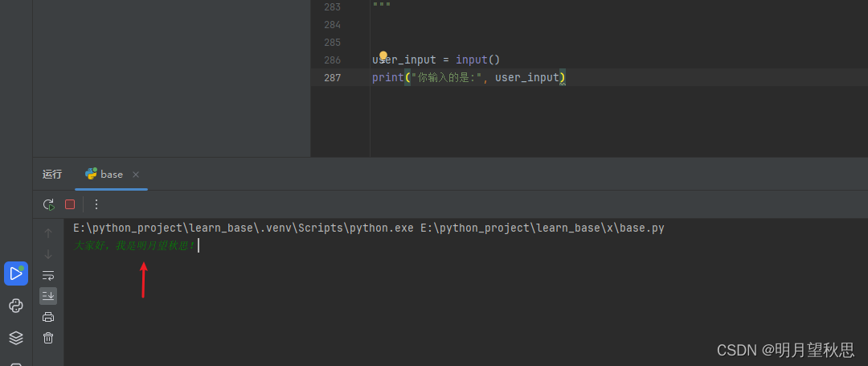Open the Run tool window sidebar icon
Image resolution: width=868 pixels, height=366 pixels.
pos(16,273)
